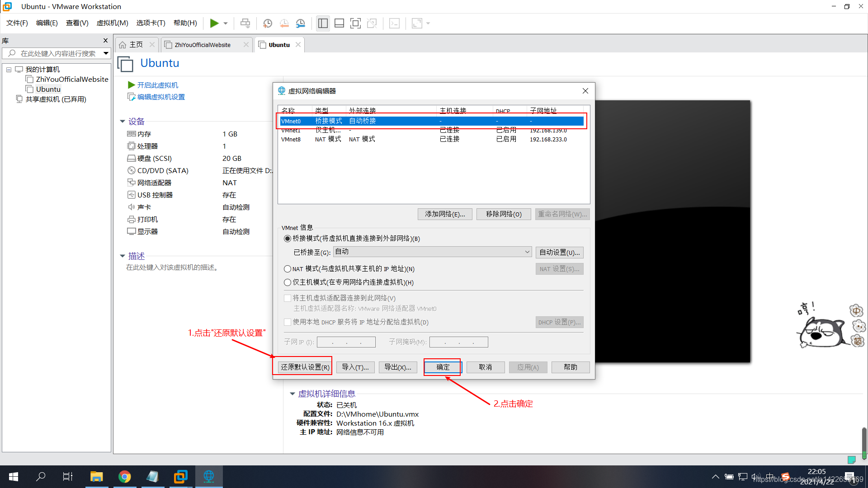Select Ubuntu in the library tree

tap(48, 89)
